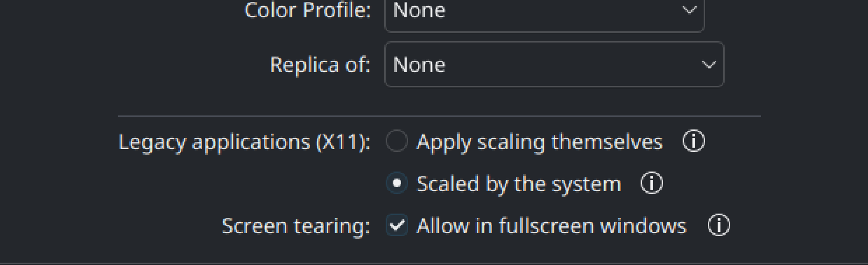Screen dimensions: 868x265
Task: Uncheck the Allow in fullscreen windows checkbox
Action: 397,226
